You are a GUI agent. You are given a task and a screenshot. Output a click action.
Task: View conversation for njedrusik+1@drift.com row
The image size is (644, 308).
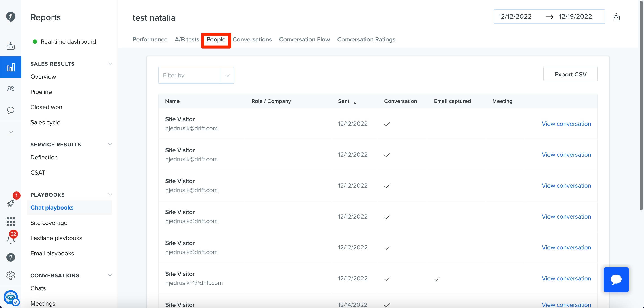click(x=566, y=278)
